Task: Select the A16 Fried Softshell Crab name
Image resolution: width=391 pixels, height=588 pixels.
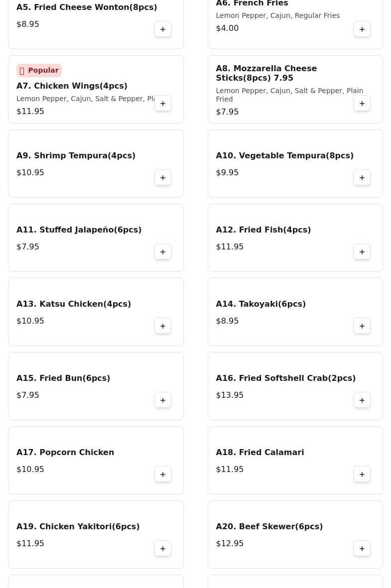Action: tap(285, 378)
